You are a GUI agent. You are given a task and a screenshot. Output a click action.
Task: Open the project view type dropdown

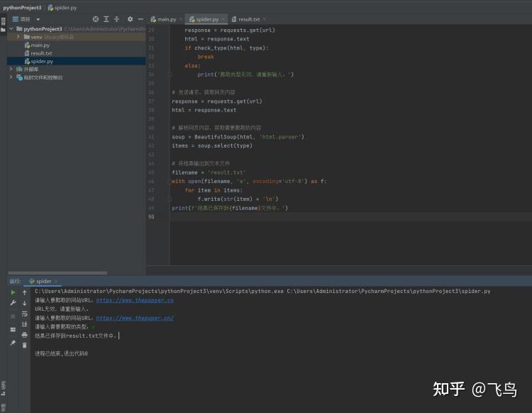38,19
